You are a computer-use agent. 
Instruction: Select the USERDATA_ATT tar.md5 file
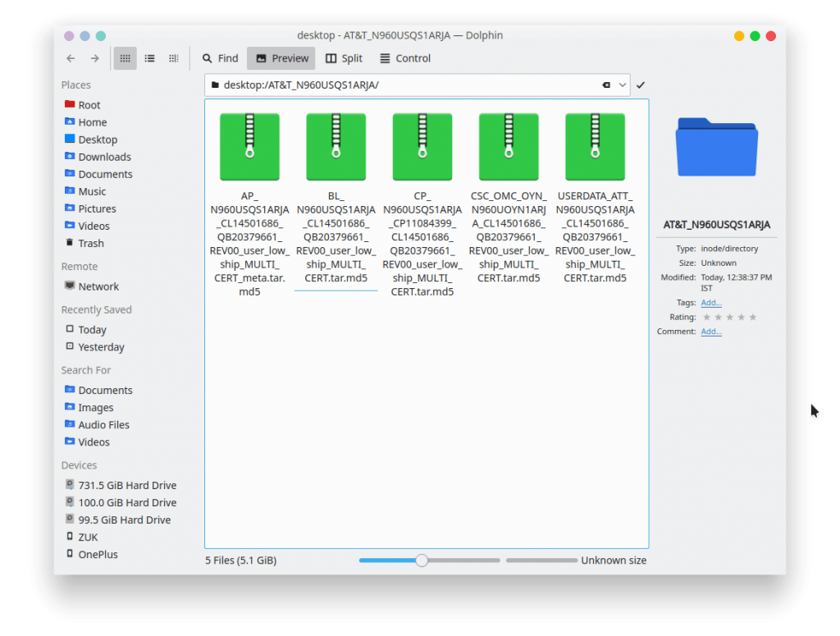point(596,197)
